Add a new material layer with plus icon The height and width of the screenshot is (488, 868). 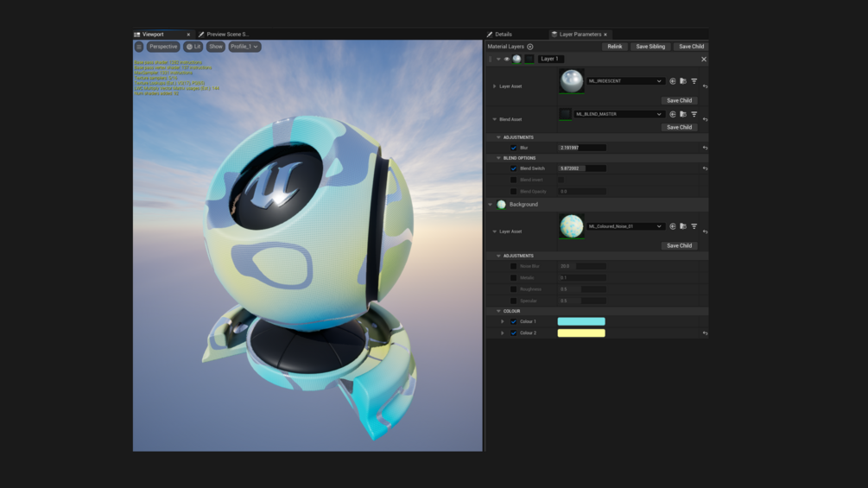point(529,47)
